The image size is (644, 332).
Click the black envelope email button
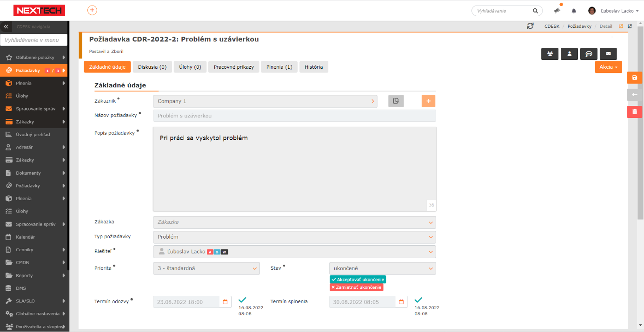(x=608, y=54)
